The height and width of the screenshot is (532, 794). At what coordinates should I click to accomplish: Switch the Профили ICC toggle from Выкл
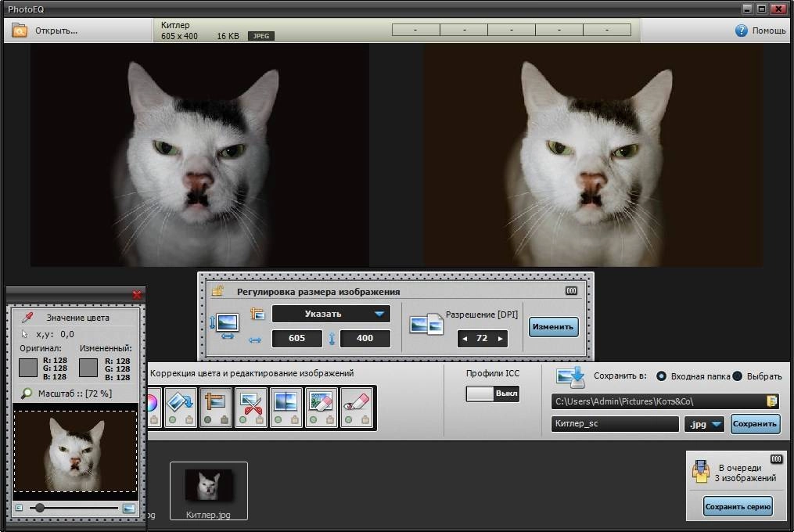(493, 394)
